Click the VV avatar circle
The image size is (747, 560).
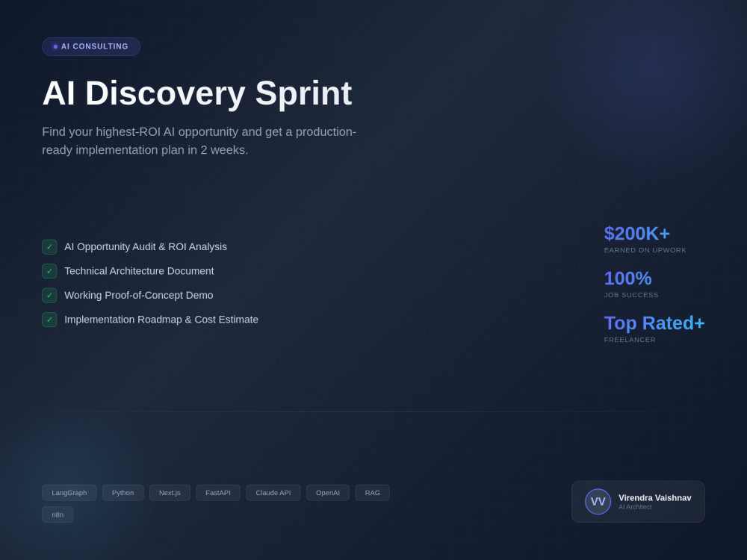(598, 502)
